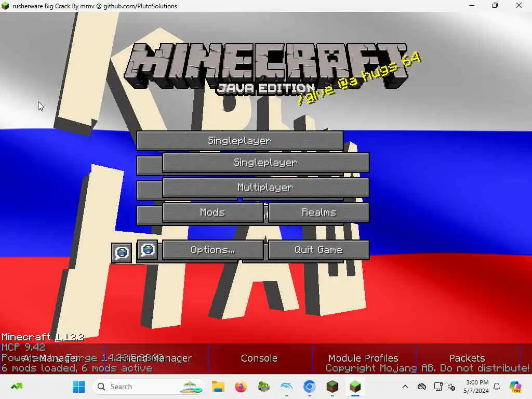Click the yellow '/give @a hugs 64' splash text
The width and height of the screenshot is (532, 399).
click(360, 79)
